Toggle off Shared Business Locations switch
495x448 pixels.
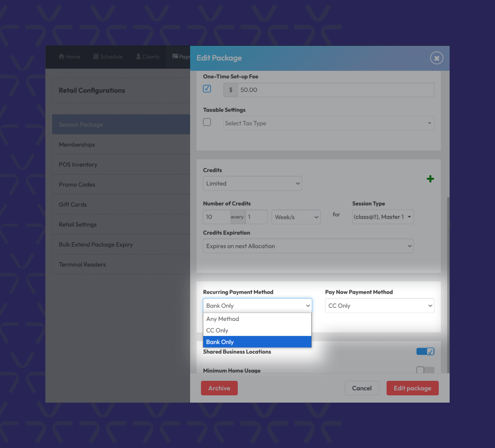(x=425, y=352)
